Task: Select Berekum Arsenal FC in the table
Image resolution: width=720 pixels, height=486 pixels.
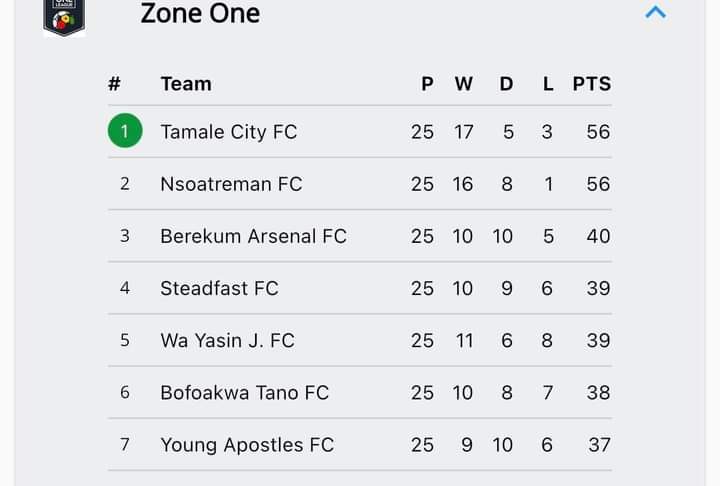Action: (360, 236)
